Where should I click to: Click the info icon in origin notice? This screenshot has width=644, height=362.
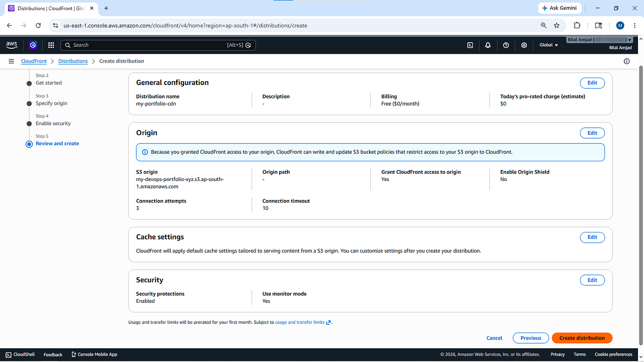tap(145, 152)
